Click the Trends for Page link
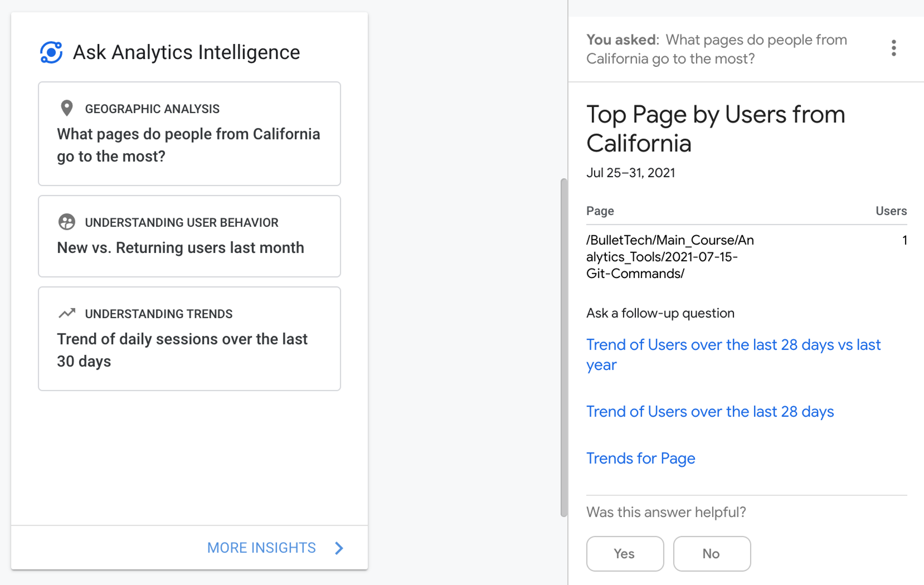 (x=641, y=458)
